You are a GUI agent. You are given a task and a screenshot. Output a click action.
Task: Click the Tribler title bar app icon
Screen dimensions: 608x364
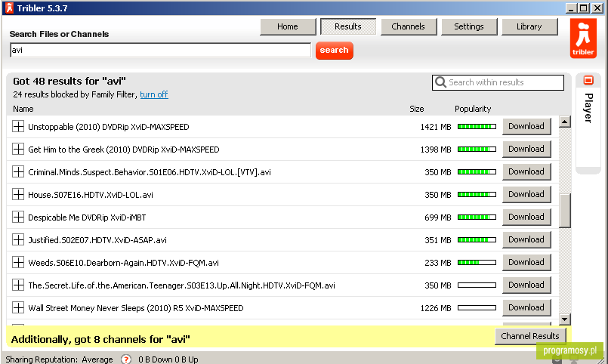pos(9,8)
